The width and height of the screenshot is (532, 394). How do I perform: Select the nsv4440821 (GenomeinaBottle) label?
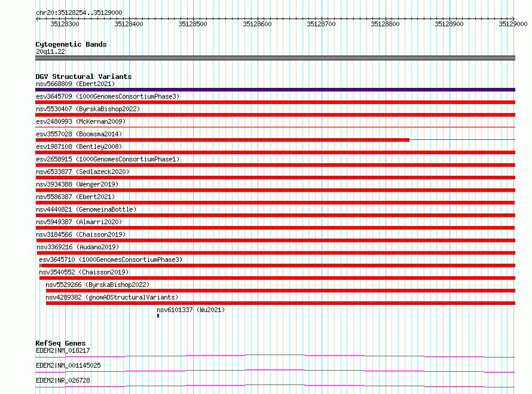(x=86, y=209)
